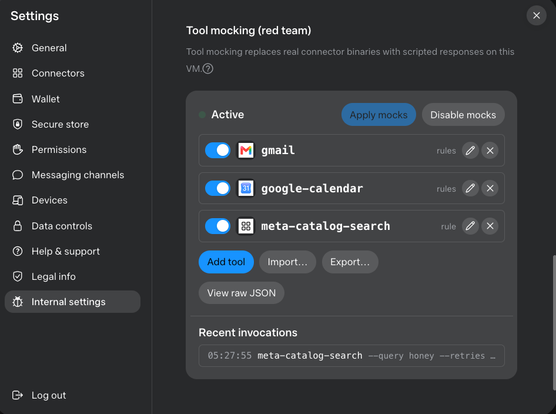Click the meta-catalog-search tool name in list
This screenshot has width=556, height=414.
pyautogui.click(x=326, y=226)
